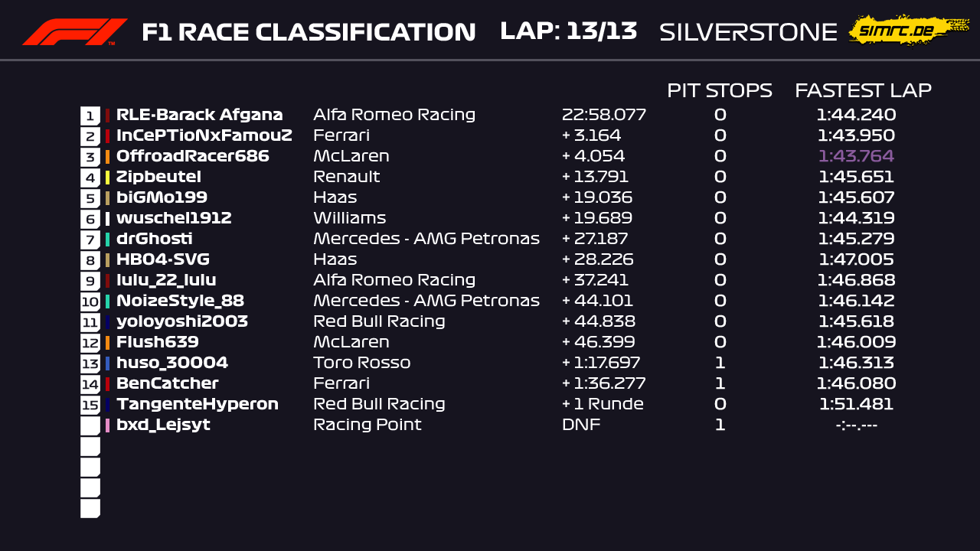Click the position 10 number badge
This screenshot has height=551, width=980.
pyautogui.click(x=90, y=302)
